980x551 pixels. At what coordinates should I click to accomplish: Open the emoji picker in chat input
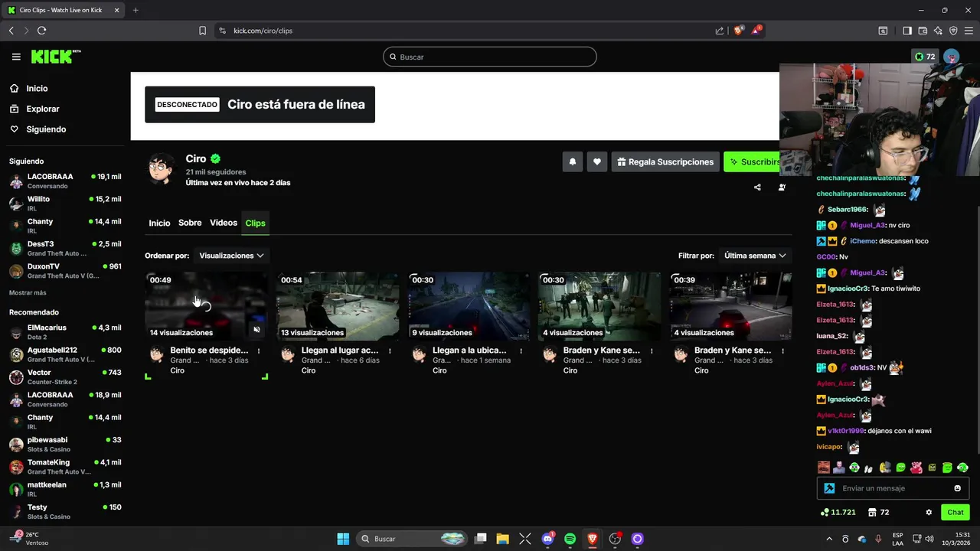(x=957, y=488)
